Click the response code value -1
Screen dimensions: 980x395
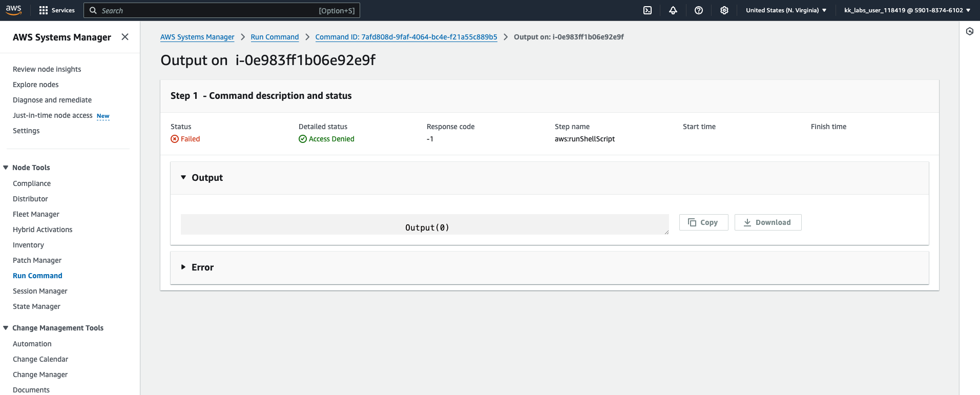tap(430, 139)
